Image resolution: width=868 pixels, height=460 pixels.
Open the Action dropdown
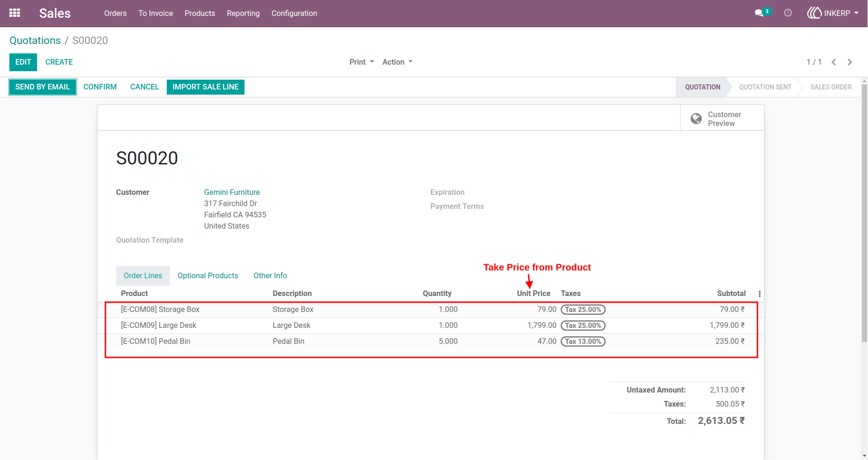(397, 62)
